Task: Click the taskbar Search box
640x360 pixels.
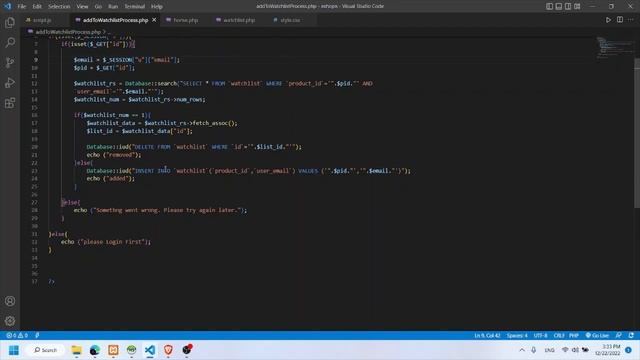Action: point(45,350)
